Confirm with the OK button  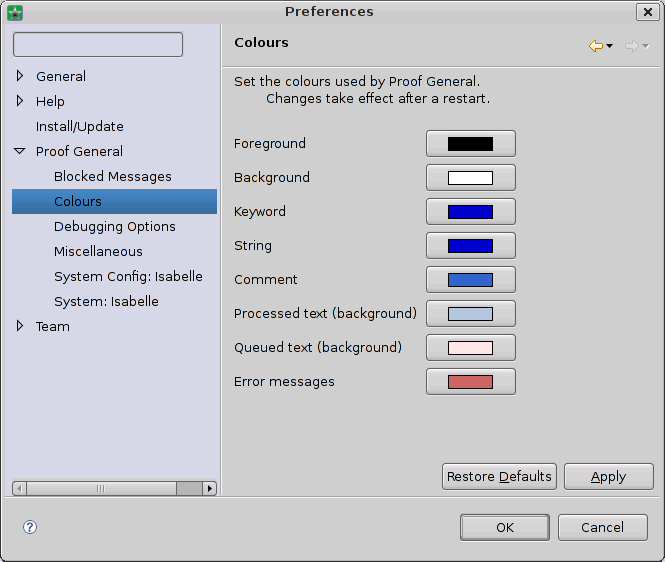tap(505, 528)
